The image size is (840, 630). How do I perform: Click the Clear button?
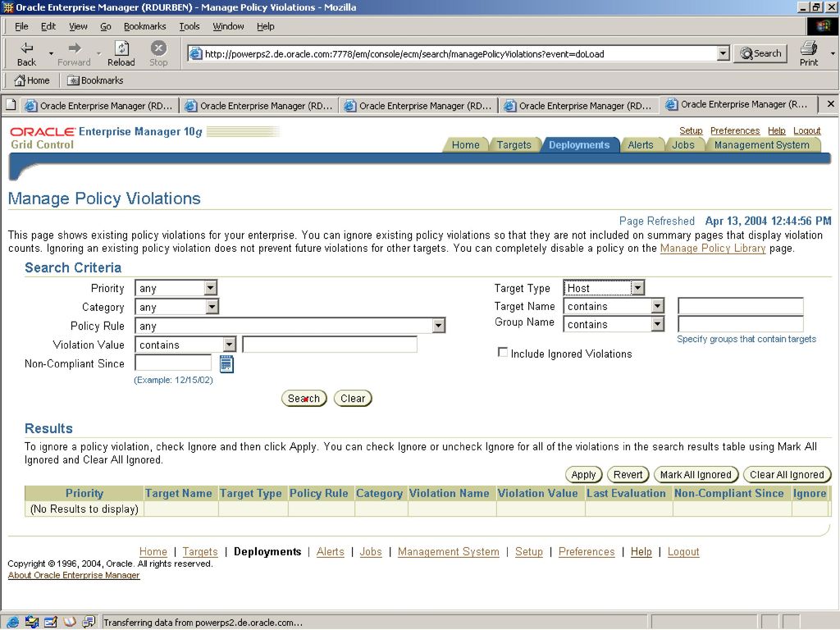[353, 399]
